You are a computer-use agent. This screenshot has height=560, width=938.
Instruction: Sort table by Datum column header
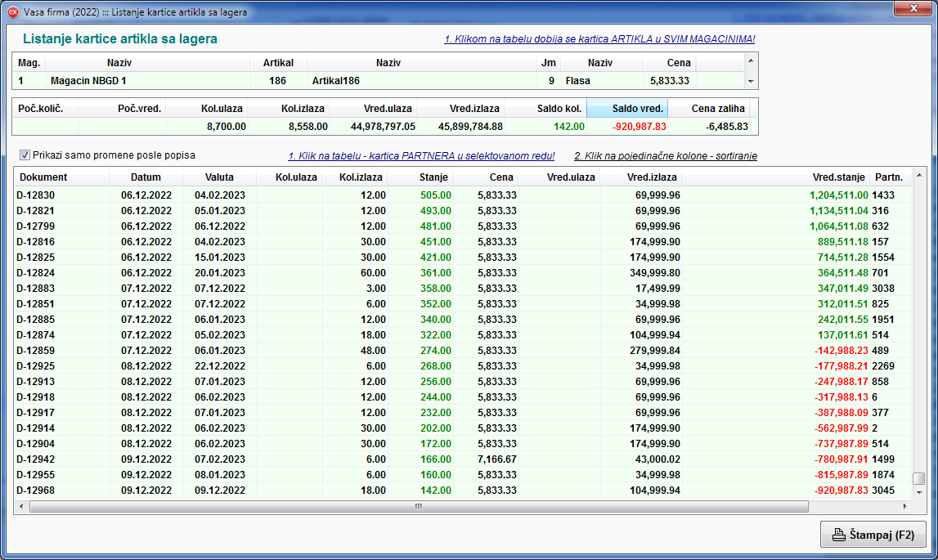coord(146,177)
